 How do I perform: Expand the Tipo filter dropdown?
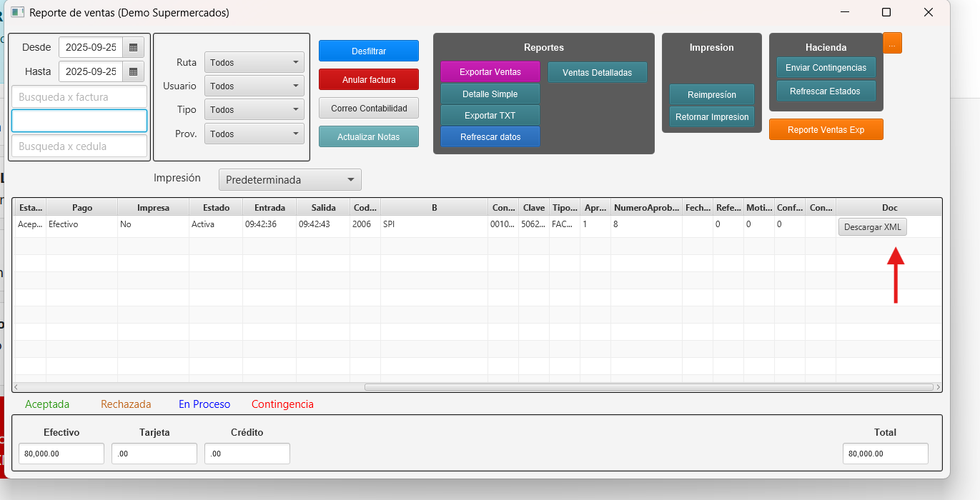[254, 110]
